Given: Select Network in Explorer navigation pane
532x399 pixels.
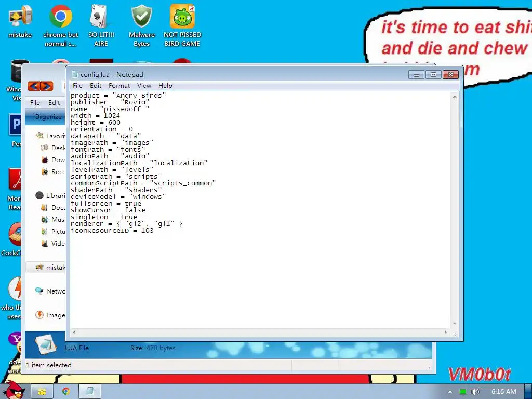Looking at the screenshot, I should [50, 291].
